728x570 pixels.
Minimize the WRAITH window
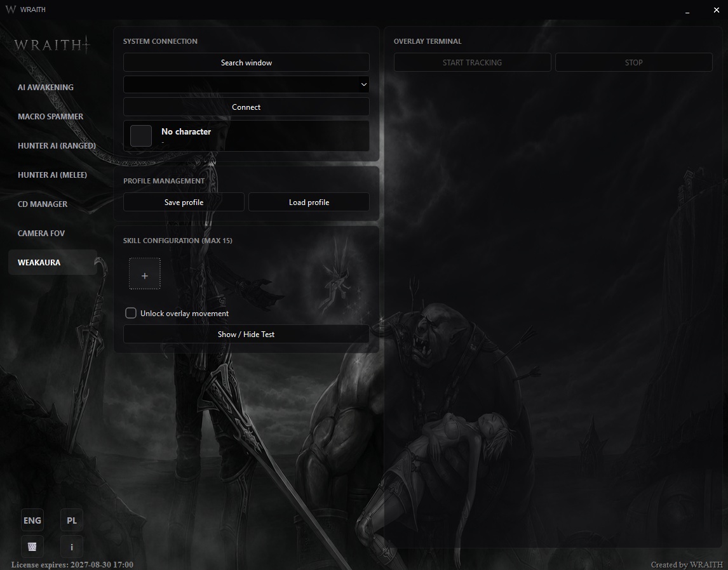point(687,10)
